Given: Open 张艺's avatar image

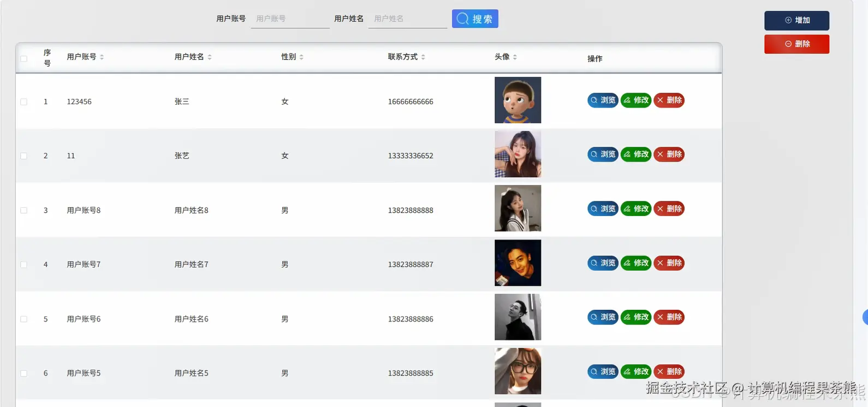Looking at the screenshot, I should click(x=518, y=154).
